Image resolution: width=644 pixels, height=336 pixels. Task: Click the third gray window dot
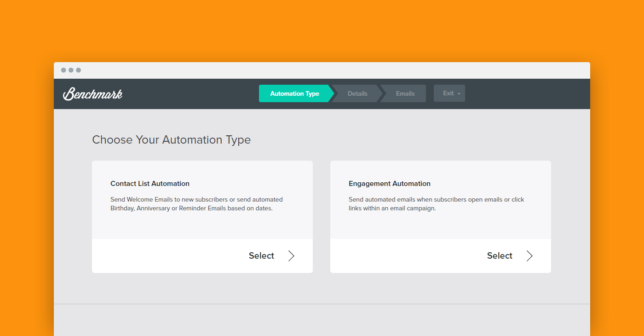(78, 70)
